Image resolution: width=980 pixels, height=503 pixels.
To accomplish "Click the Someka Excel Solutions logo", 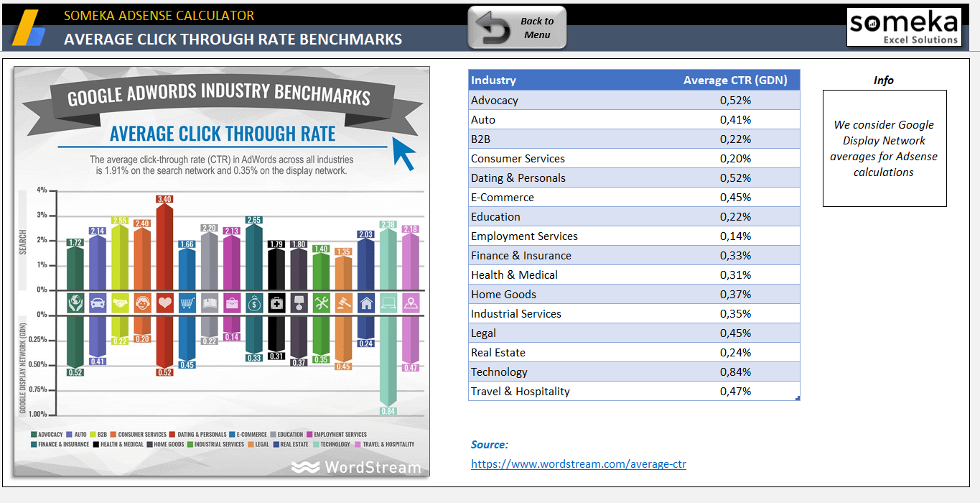I will click(903, 27).
